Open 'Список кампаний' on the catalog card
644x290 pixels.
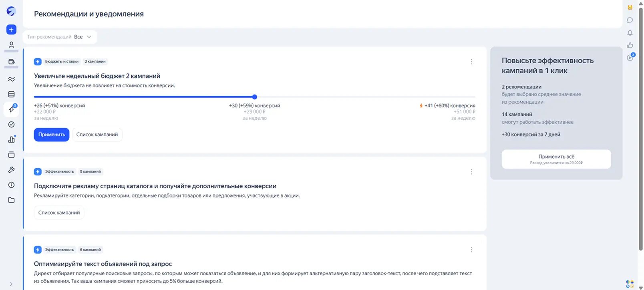pyautogui.click(x=59, y=213)
